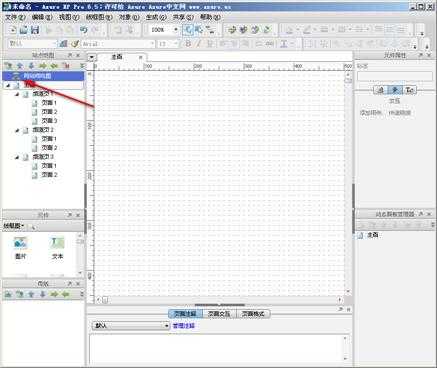This screenshot has width=437, height=368.
Task: Toggle the first selection mode icon after zoom box
Action: coord(188,30)
